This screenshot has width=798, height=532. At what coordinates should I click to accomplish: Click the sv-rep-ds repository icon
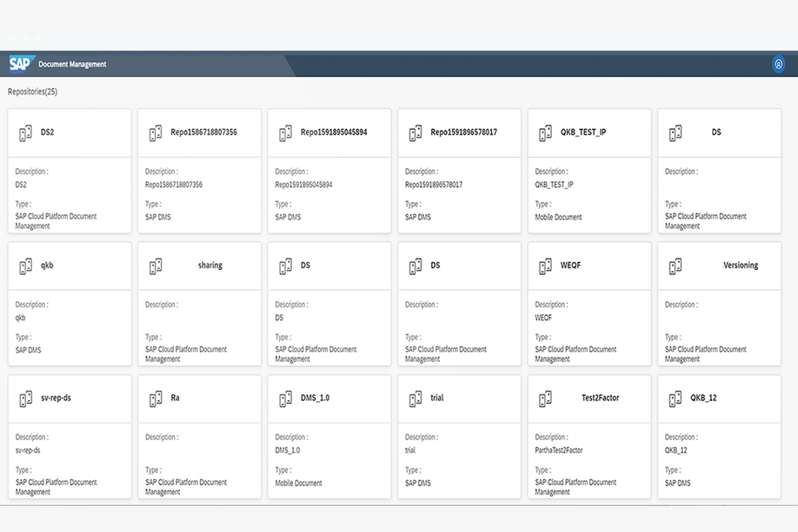[x=25, y=399]
